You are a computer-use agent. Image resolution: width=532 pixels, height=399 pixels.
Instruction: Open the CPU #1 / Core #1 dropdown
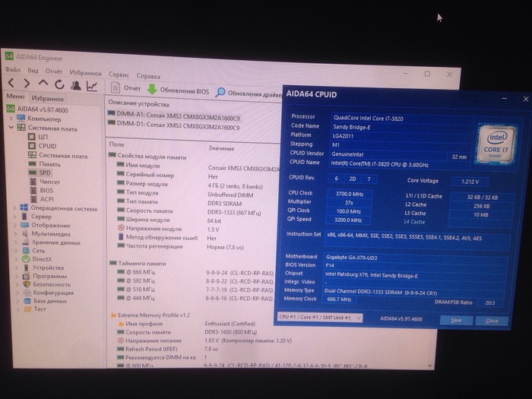319,318
